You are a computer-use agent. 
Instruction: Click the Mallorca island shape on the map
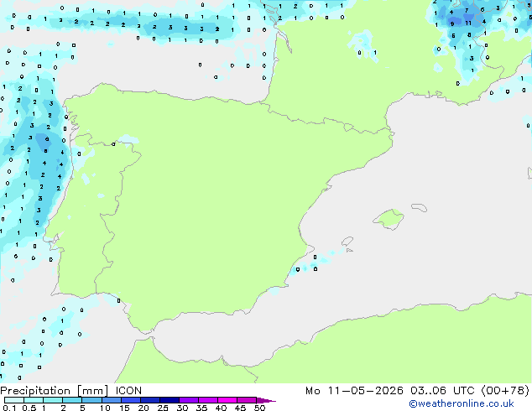click(389, 219)
